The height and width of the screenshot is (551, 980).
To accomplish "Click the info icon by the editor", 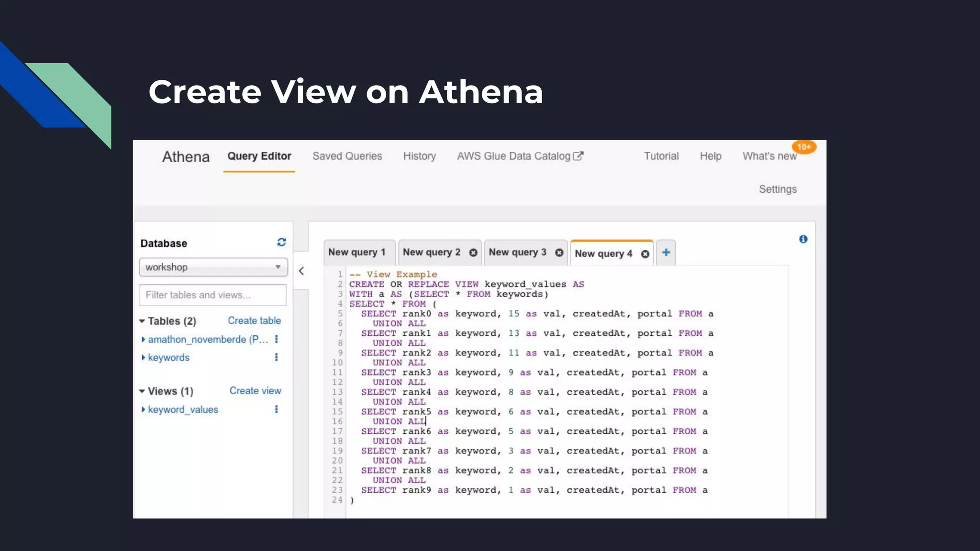I will [803, 239].
